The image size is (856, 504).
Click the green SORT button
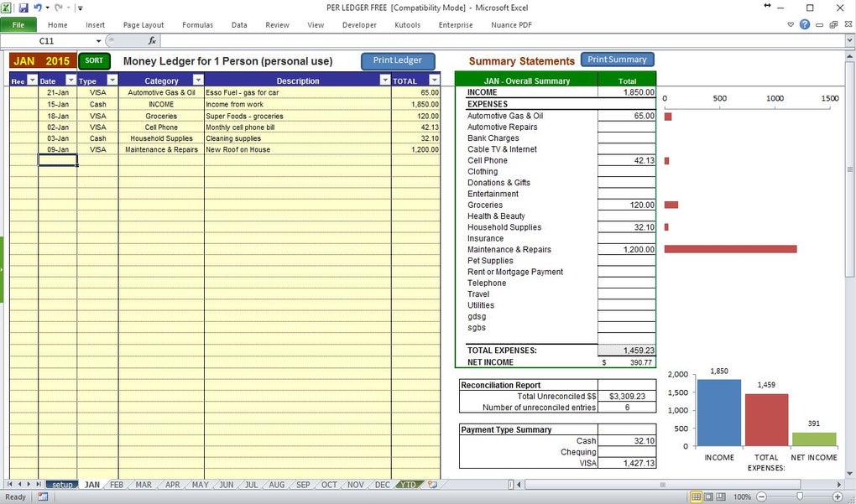(95, 61)
